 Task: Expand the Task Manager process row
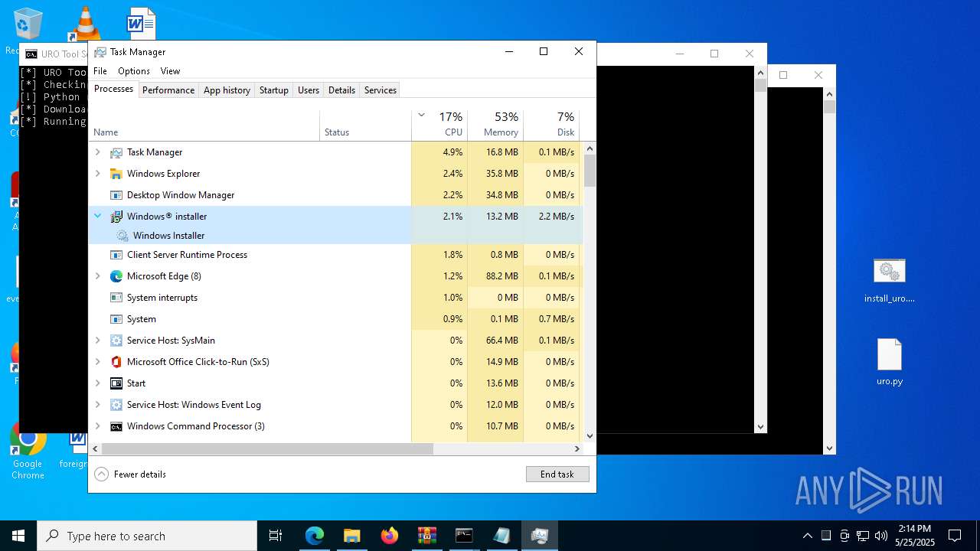click(97, 152)
